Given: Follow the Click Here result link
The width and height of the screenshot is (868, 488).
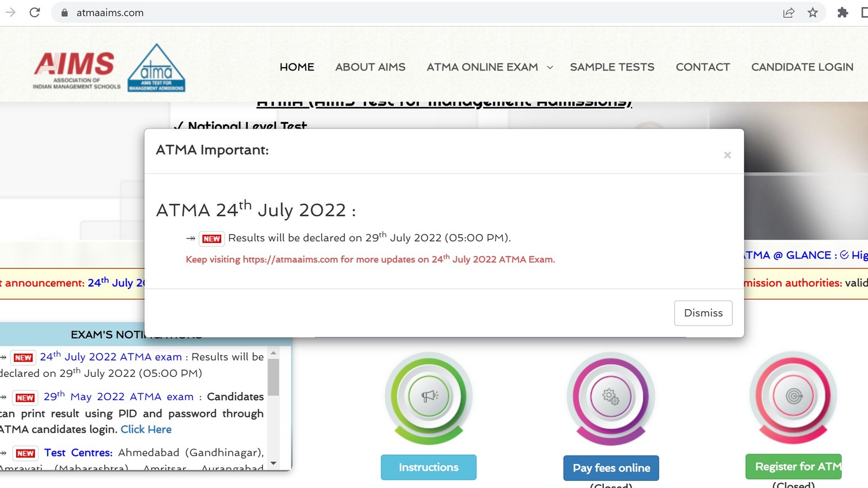Looking at the screenshot, I should click(146, 429).
